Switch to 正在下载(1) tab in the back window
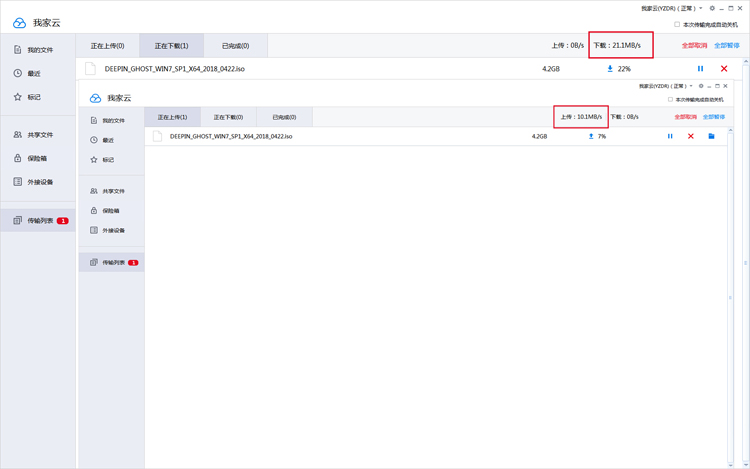Viewport: 750px width, 469px height. [172, 46]
